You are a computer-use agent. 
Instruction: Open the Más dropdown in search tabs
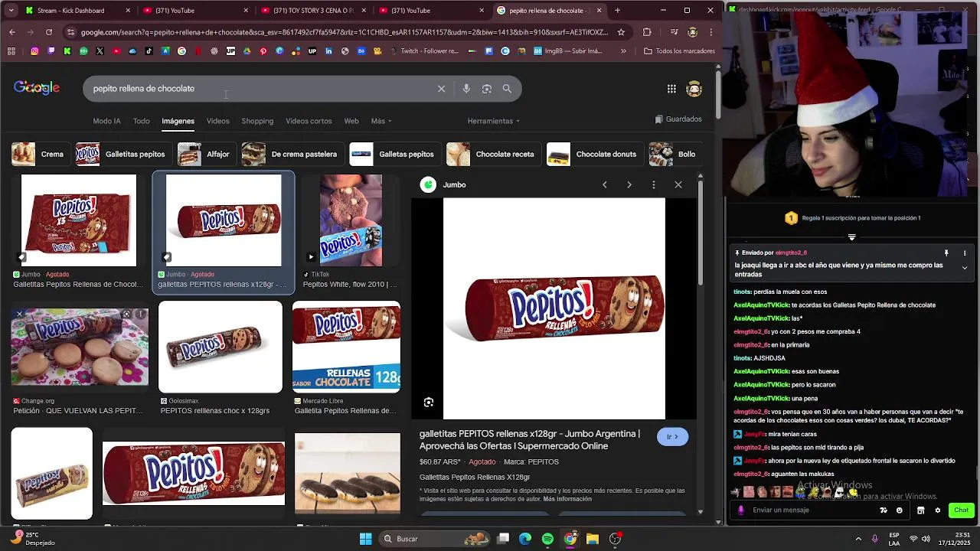coord(381,121)
